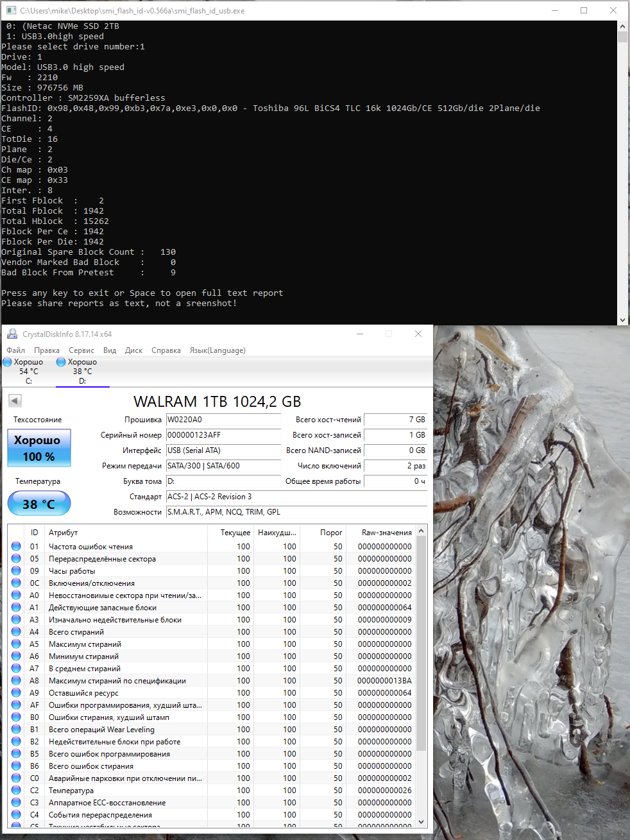This screenshot has width=630, height=840.
Task: Open the Справка menu
Action: 166,350
